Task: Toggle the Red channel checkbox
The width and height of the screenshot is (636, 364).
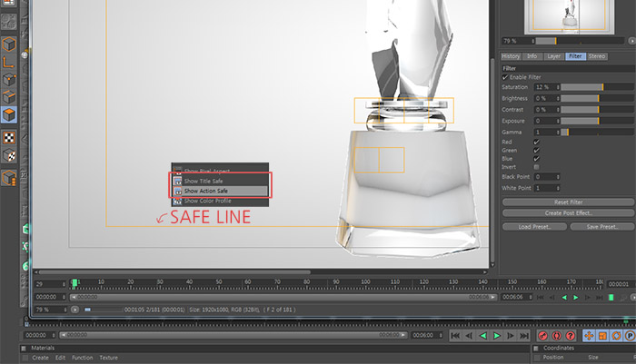Action: coord(537,142)
